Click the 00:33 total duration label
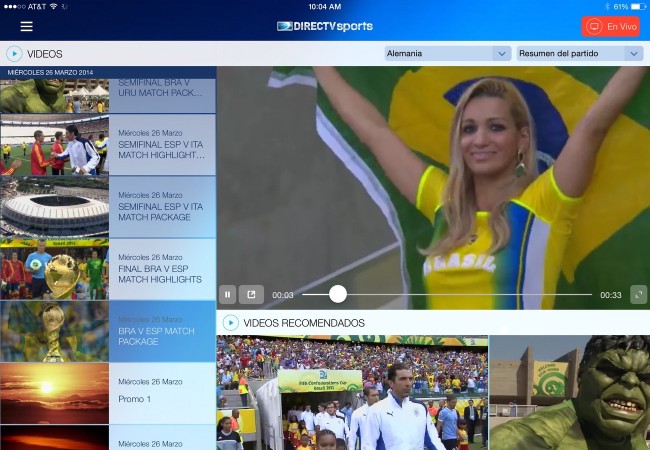 tap(611, 295)
